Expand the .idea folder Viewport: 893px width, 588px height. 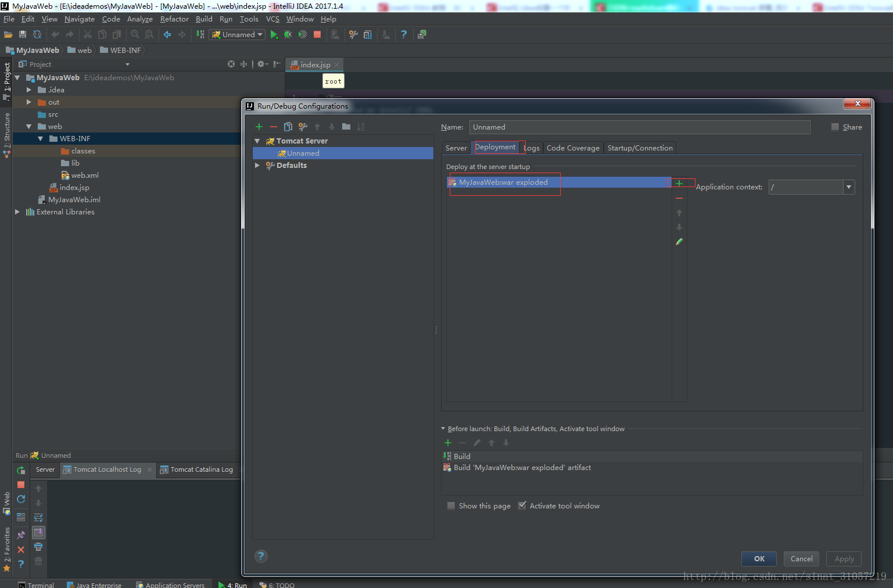point(28,90)
